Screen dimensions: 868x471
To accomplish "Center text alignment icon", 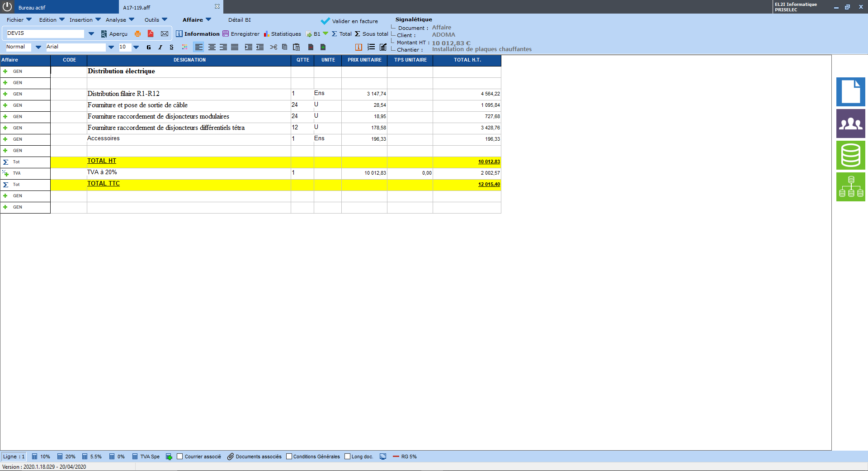I will [212, 47].
